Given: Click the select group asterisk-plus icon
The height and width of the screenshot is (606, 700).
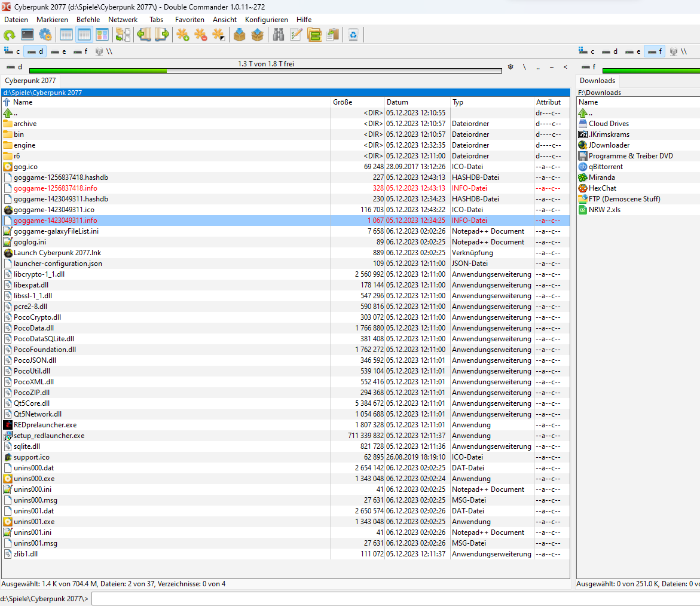Looking at the screenshot, I should point(182,35).
